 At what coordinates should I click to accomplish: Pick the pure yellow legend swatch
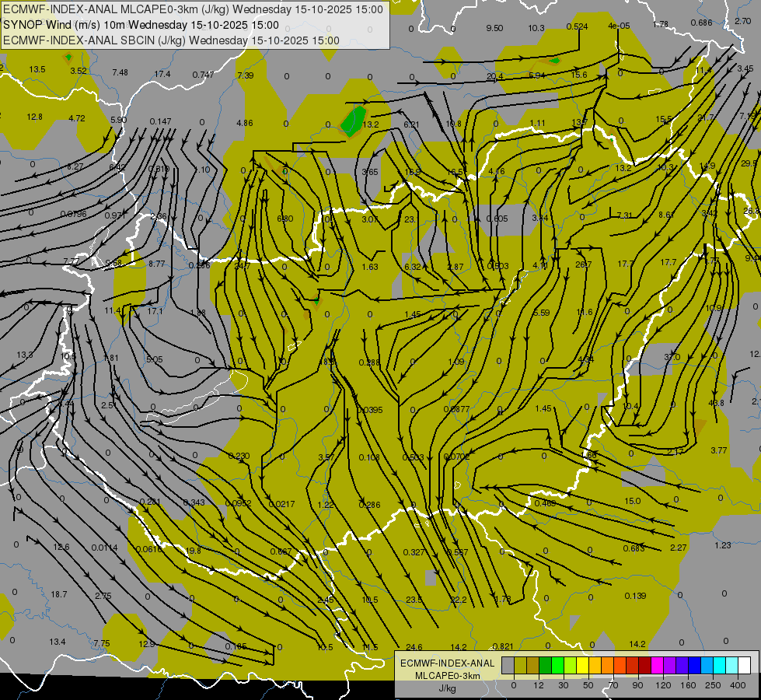click(582, 666)
